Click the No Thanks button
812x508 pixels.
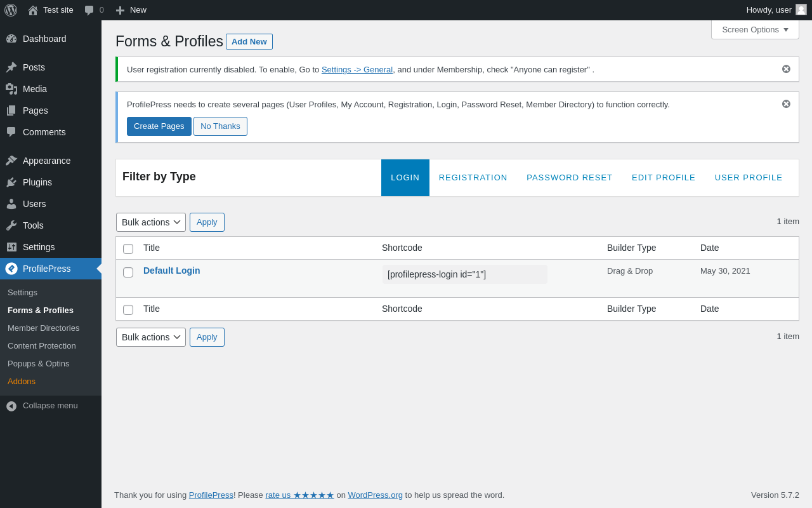point(220,126)
